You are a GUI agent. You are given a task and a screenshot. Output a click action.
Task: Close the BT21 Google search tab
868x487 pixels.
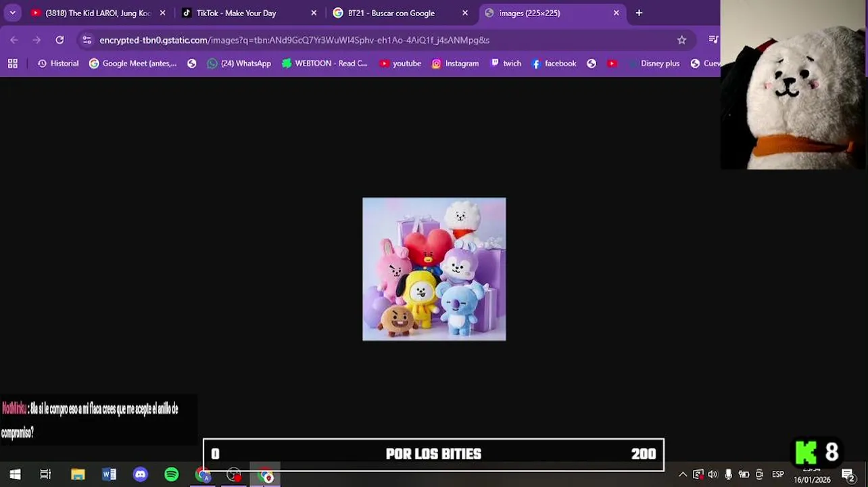pyautogui.click(x=465, y=13)
